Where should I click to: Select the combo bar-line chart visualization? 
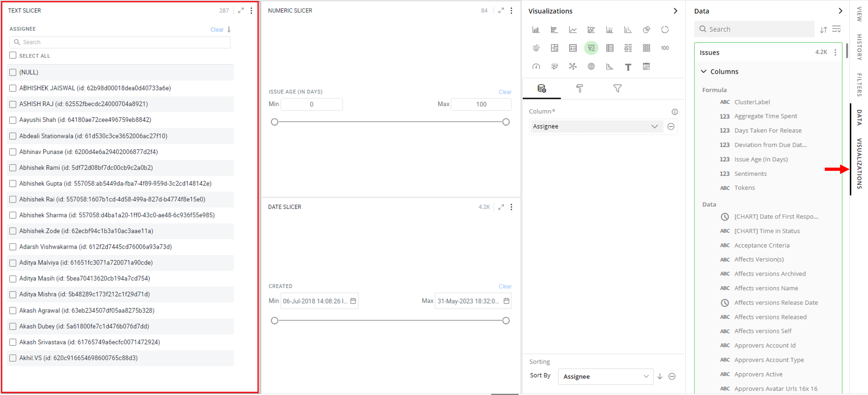tap(609, 30)
